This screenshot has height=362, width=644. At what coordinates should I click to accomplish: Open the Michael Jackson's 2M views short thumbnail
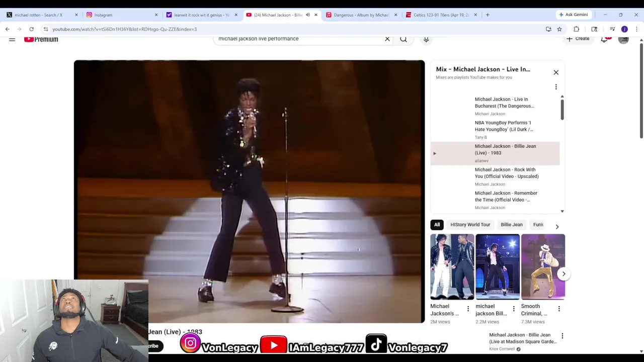point(452,267)
